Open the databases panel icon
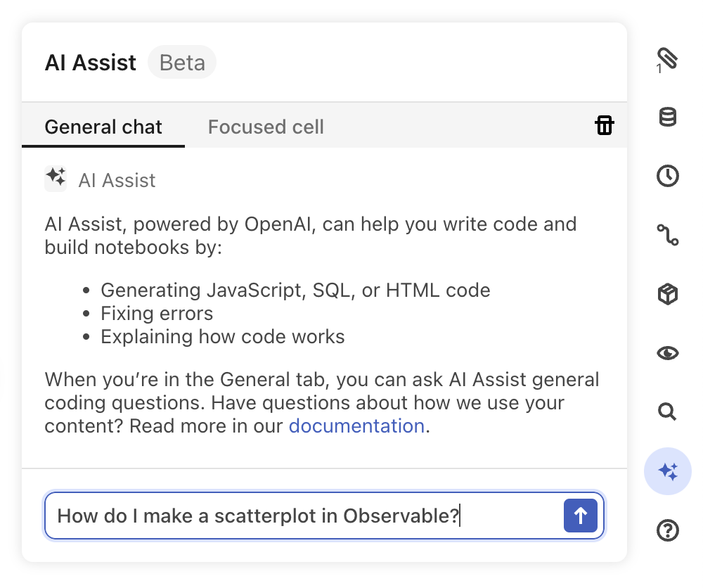 [x=666, y=117]
